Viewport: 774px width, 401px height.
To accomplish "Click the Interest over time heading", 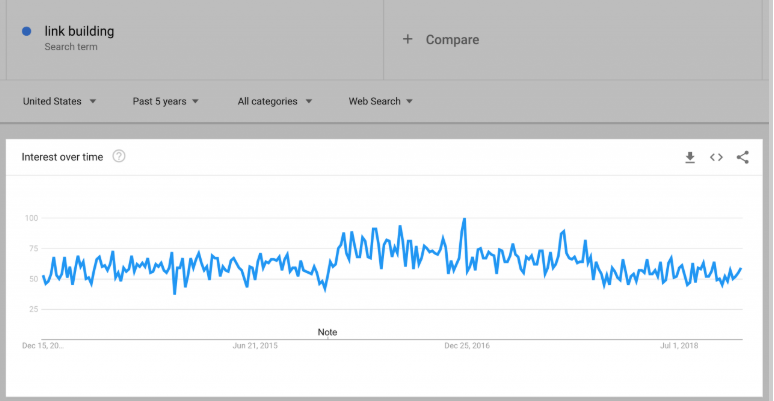I will 63,156.
